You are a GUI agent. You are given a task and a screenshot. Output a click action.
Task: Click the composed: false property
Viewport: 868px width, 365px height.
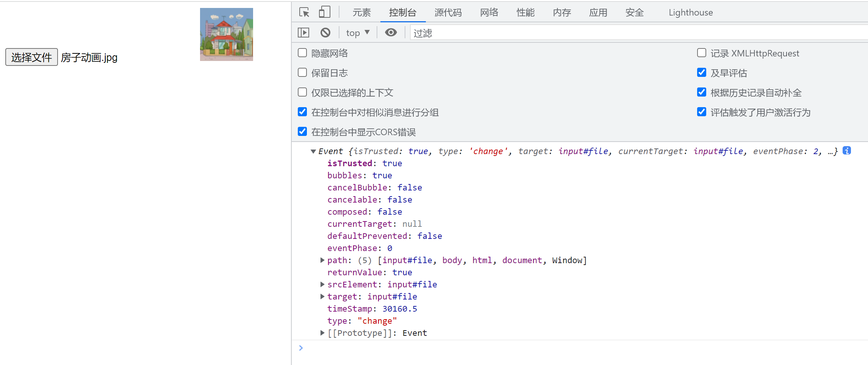tap(365, 212)
